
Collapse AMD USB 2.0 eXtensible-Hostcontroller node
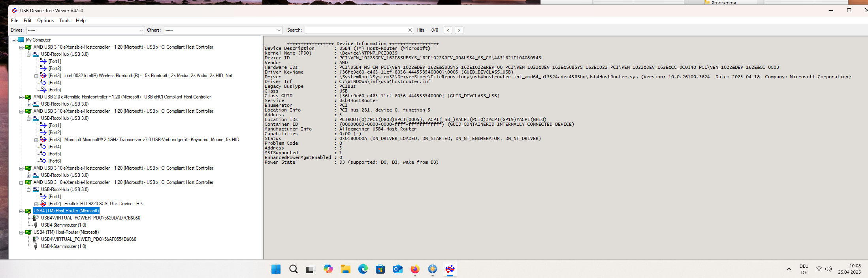click(x=21, y=97)
